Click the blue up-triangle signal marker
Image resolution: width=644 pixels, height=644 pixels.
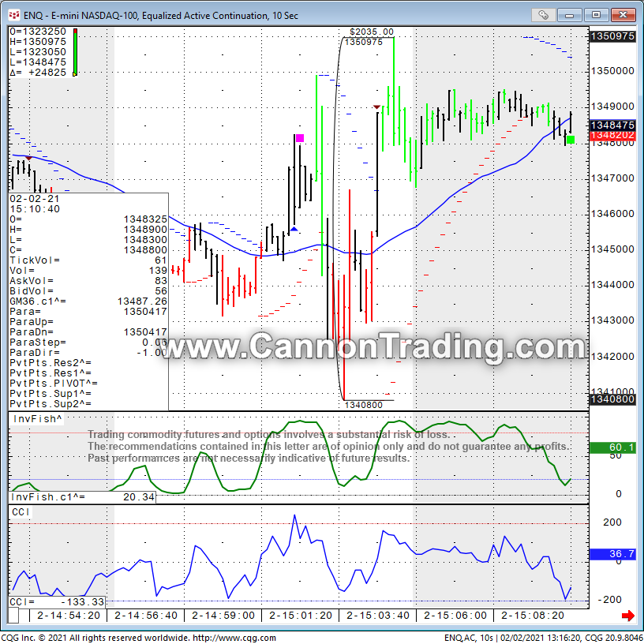(x=294, y=229)
